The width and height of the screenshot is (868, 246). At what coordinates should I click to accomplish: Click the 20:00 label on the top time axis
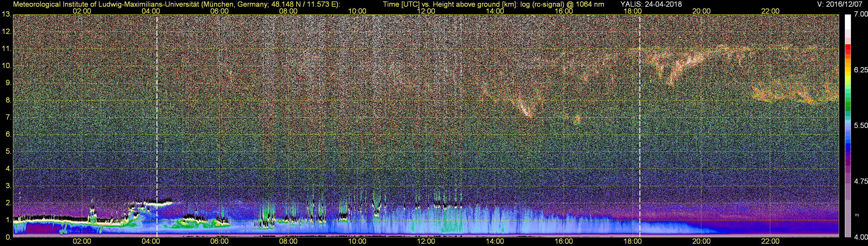[x=702, y=11]
